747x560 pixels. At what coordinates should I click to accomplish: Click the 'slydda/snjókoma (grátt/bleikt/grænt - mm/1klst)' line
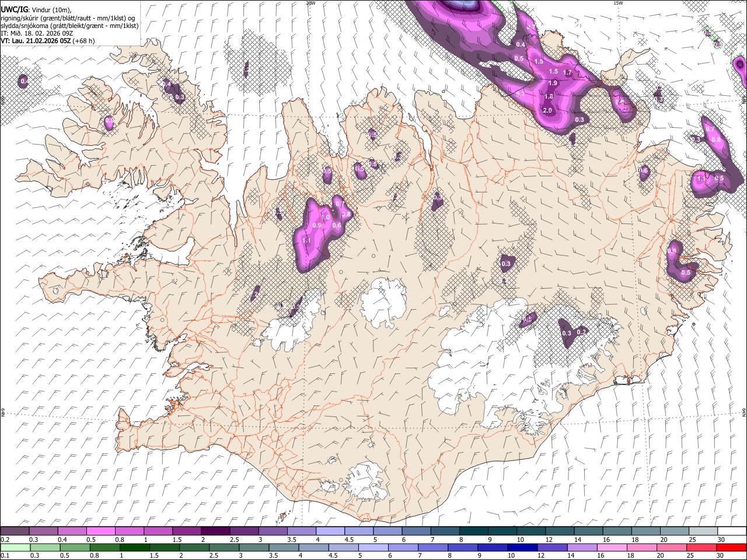(69, 26)
